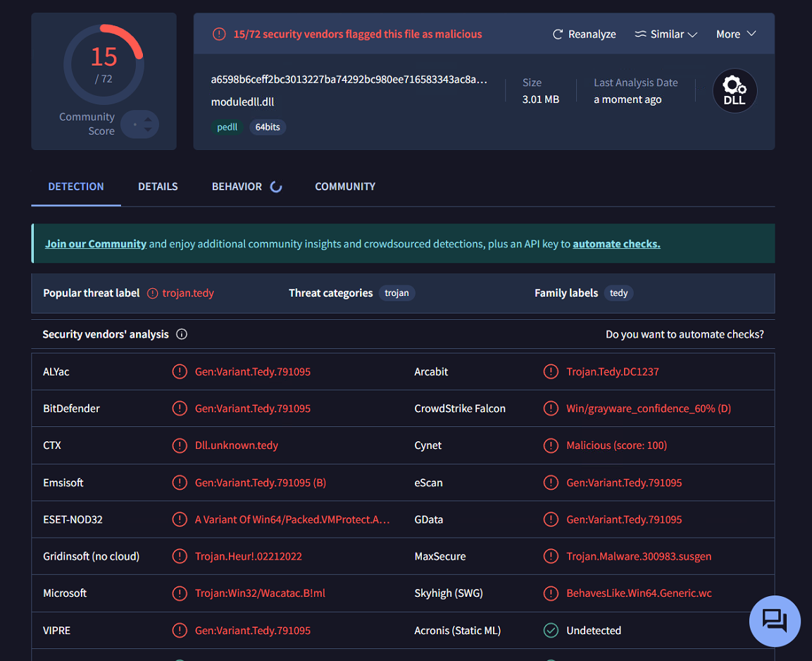812x661 pixels.
Task: Open the More dropdown menu
Action: coord(736,34)
